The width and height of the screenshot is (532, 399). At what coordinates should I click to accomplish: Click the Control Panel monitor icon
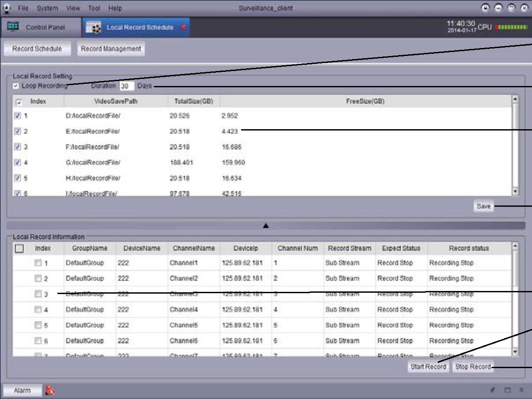[x=13, y=27]
